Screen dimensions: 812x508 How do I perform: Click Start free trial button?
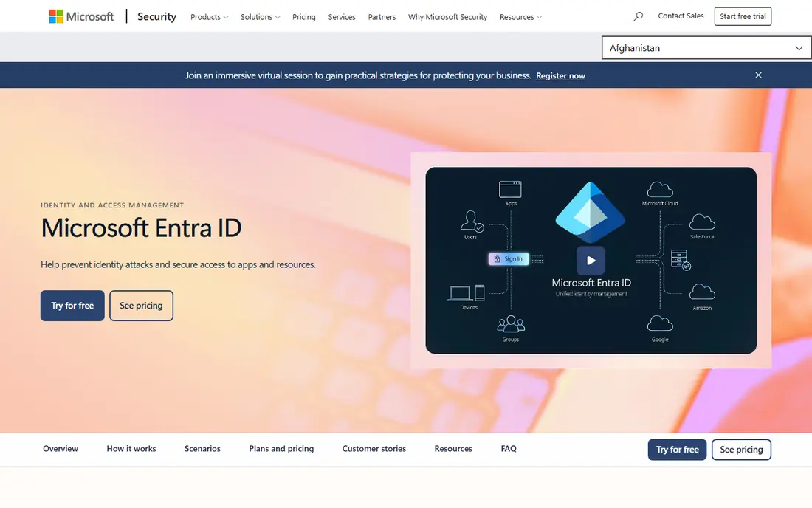(x=743, y=16)
